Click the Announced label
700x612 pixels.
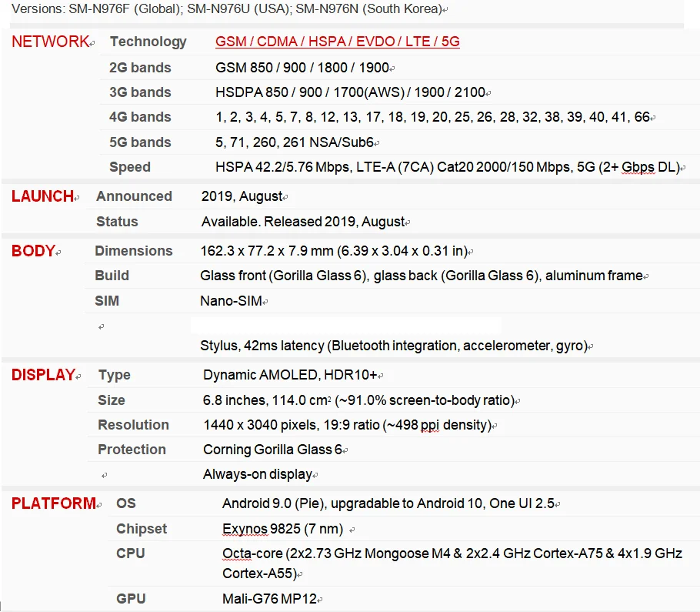134,196
